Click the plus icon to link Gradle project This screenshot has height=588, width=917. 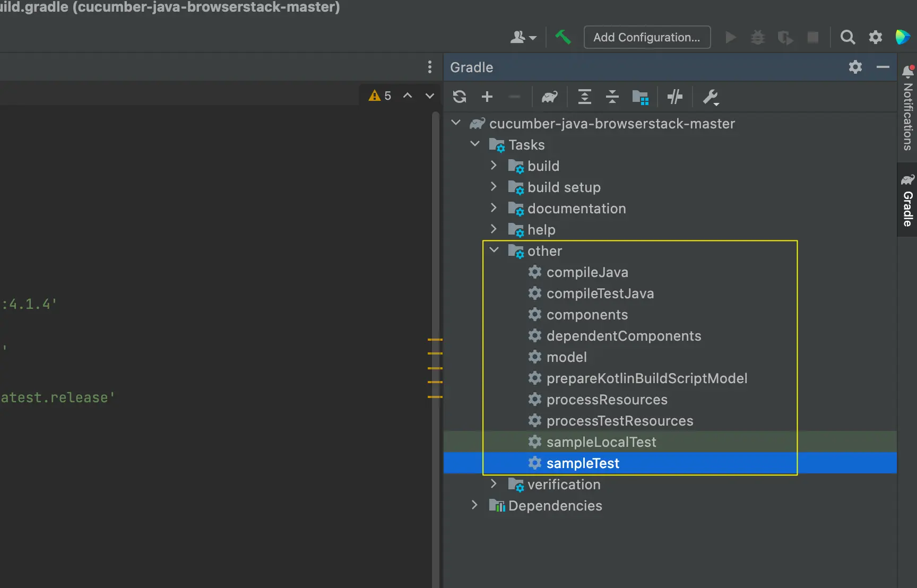[487, 97]
